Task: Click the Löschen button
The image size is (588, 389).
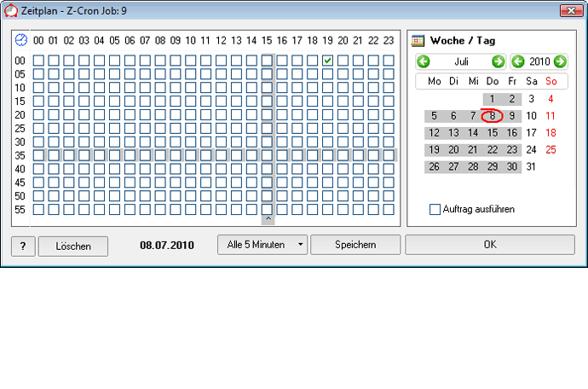Action: pos(73,246)
